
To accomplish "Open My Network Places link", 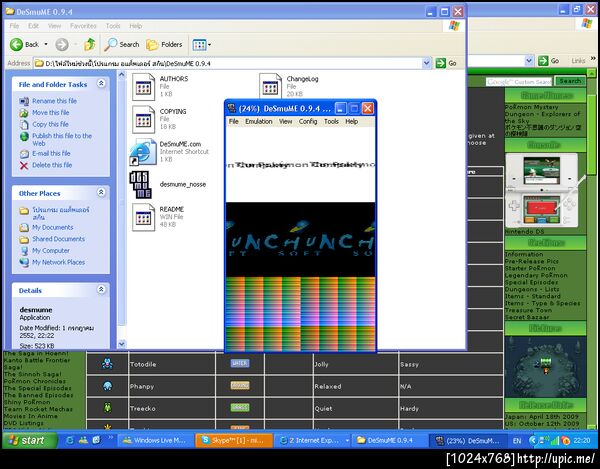I will point(59,262).
